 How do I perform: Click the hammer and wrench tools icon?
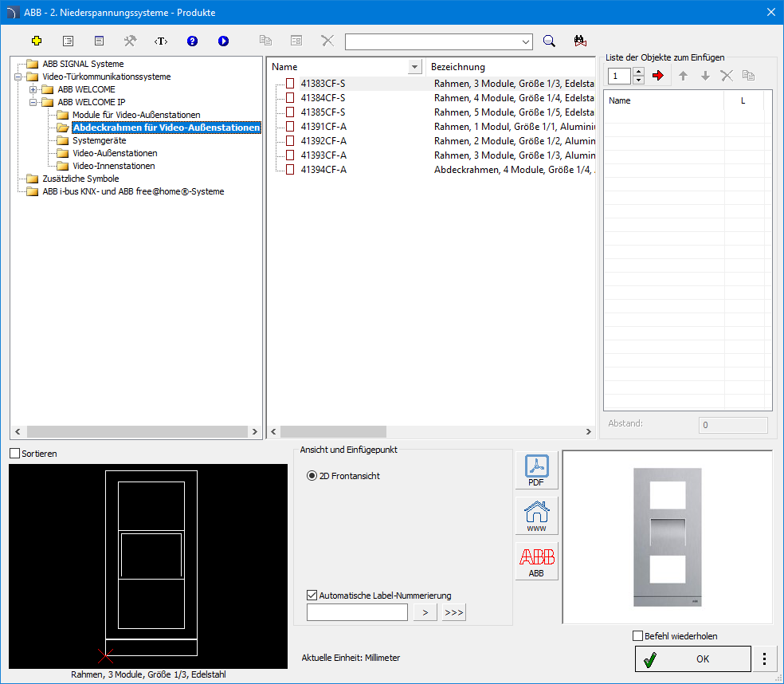click(x=130, y=41)
